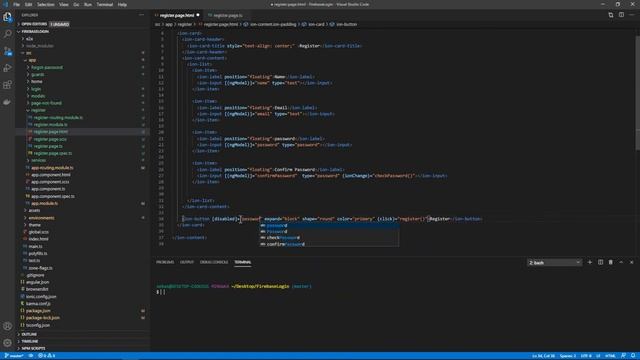This screenshot has height=360, width=640.
Task: Open the Manage gear icon
Action: (x=7, y=343)
